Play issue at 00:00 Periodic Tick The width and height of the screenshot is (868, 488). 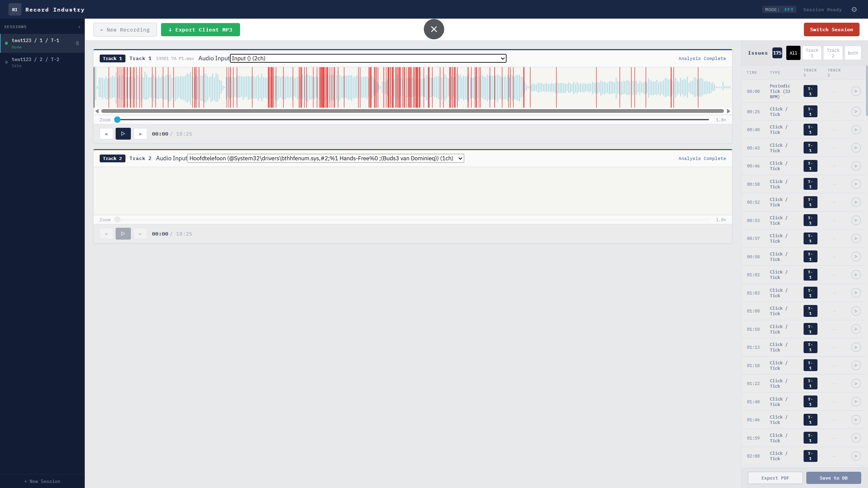(856, 91)
